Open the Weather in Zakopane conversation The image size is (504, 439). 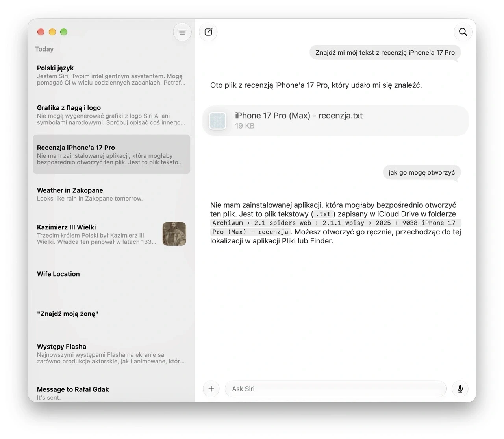[x=111, y=194]
